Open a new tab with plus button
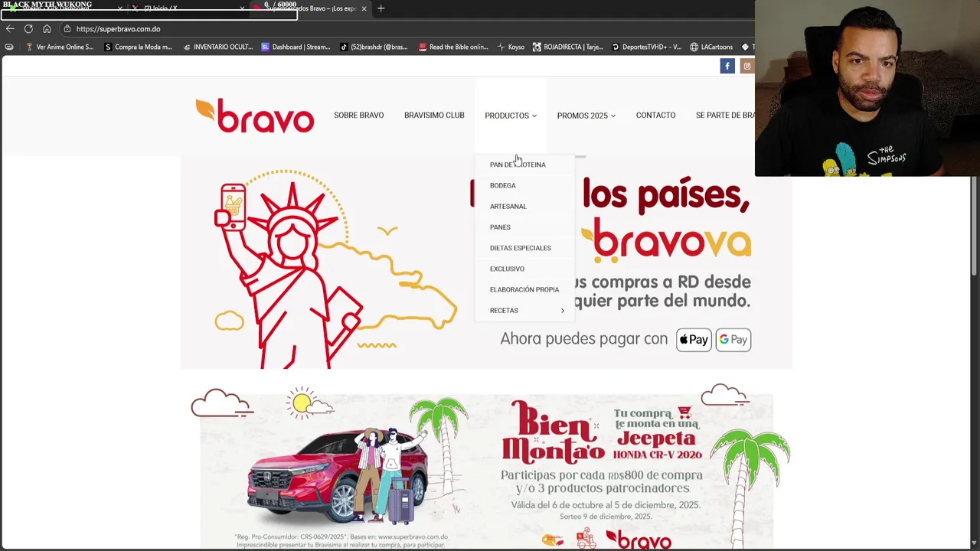The image size is (980, 551). click(381, 8)
